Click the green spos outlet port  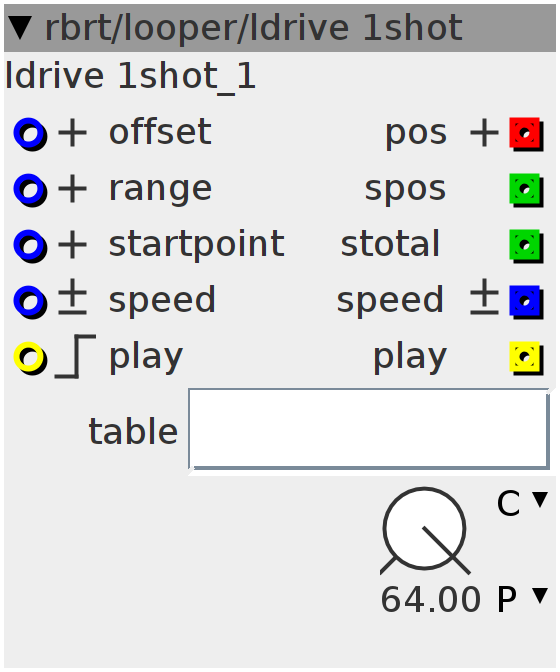point(526,190)
